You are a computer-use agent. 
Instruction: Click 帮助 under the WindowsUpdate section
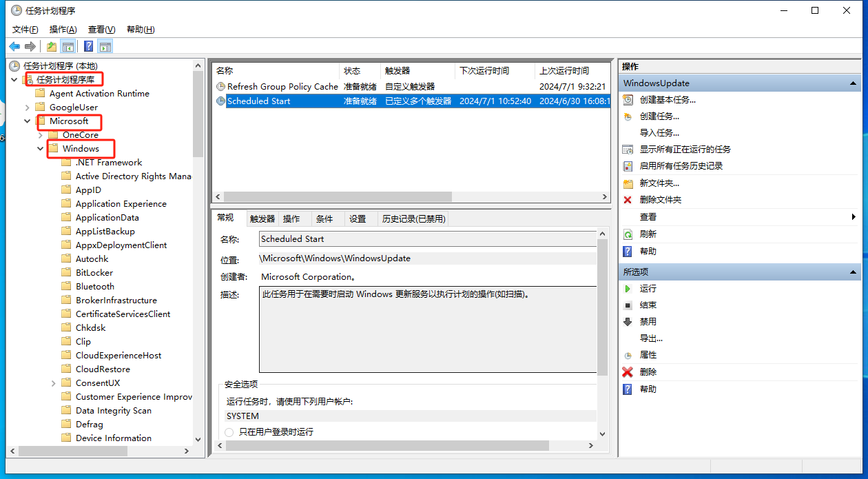pos(648,251)
